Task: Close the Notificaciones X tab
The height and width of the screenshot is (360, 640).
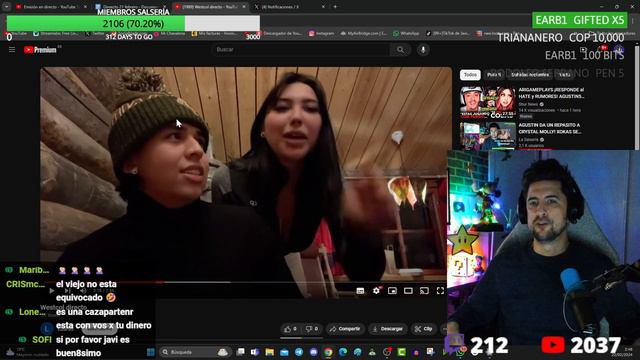Action: tap(323, 7)
